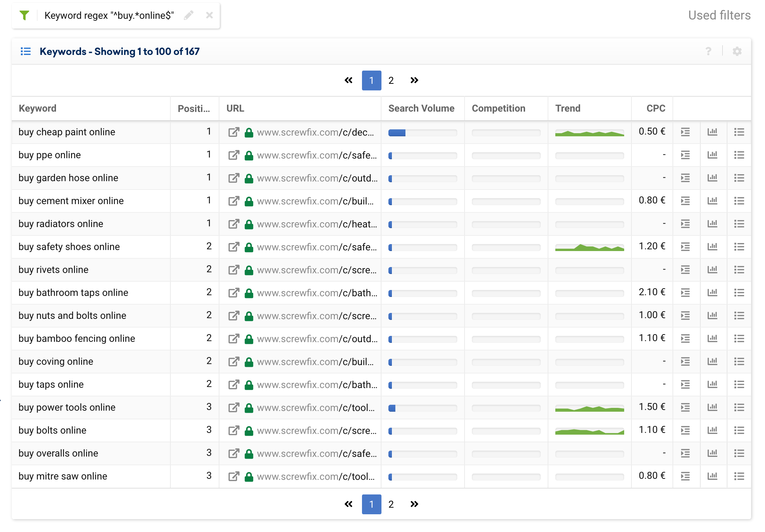Sort by Search Volume column header
Image resolution: width=765 pixels, height=532 pixels.
421,108
